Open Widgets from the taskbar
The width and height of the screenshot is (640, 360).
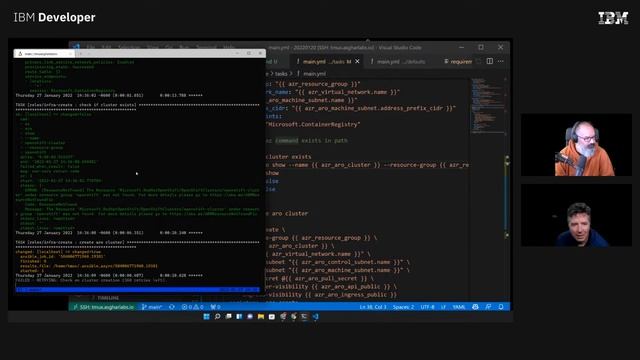[x=239, y=316]
